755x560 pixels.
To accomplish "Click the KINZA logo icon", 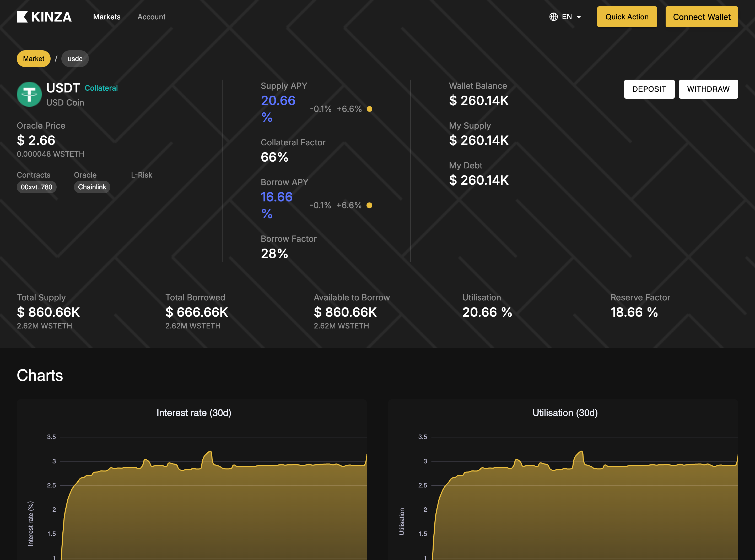I will click(22, 17).
